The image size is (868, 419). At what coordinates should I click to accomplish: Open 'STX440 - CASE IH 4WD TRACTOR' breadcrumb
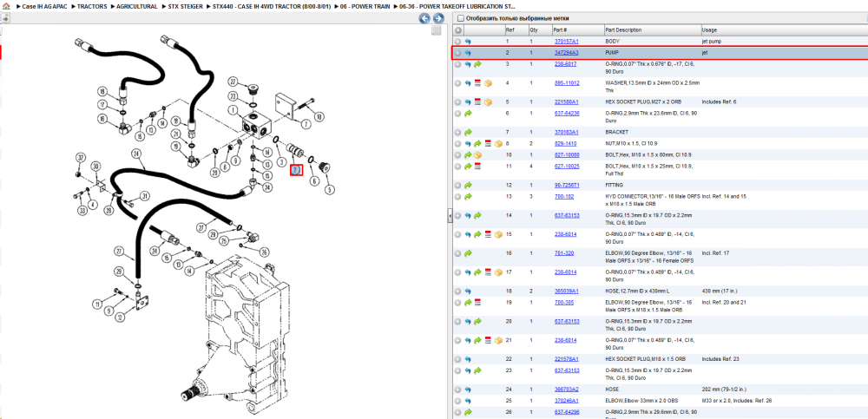(271, 7)
